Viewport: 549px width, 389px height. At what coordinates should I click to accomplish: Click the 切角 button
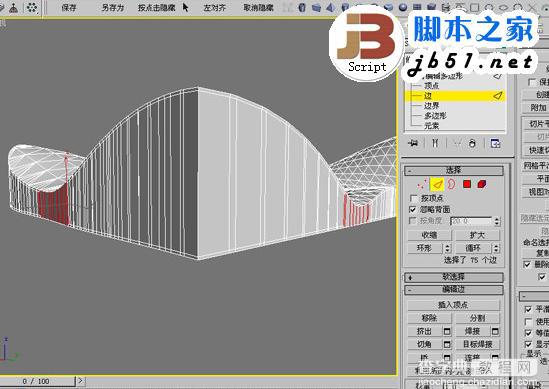[425, 344]
